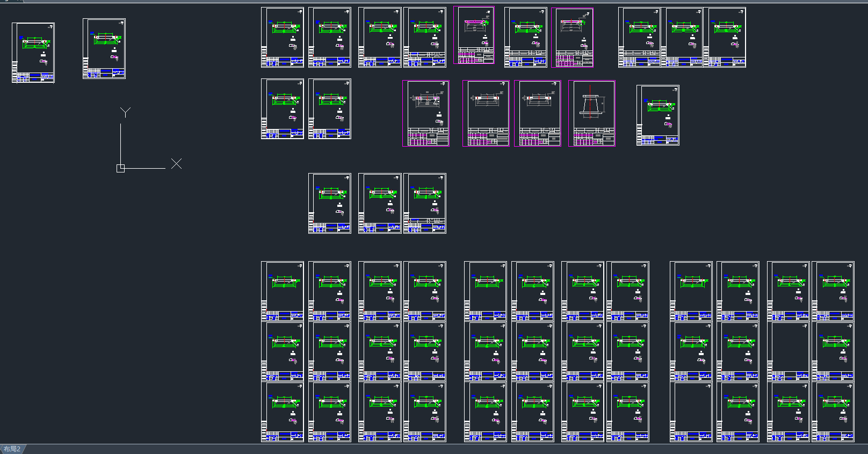Select the far-left isolated drawing sheet
Image resolution: width=868 pixels, height=454 pixels.
[33, 53]
